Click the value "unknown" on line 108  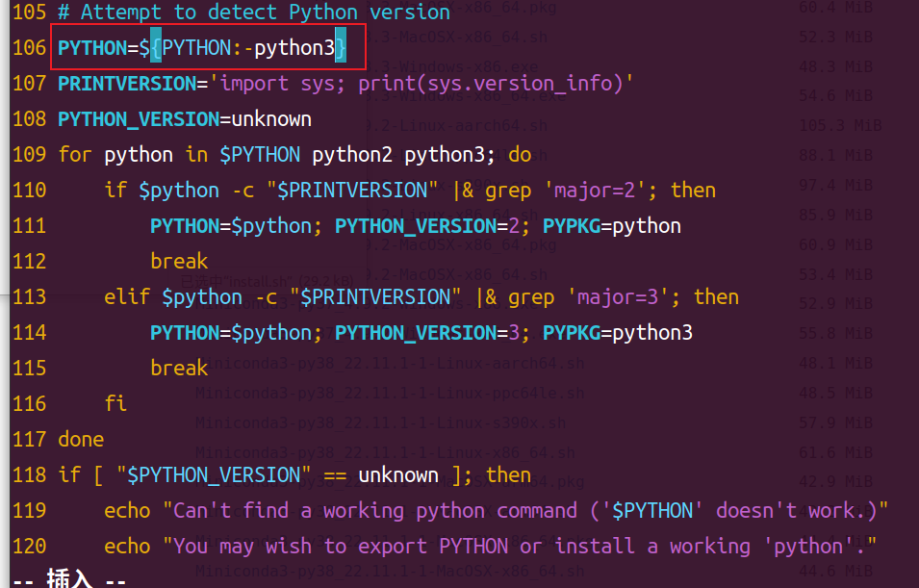[271, 119]
